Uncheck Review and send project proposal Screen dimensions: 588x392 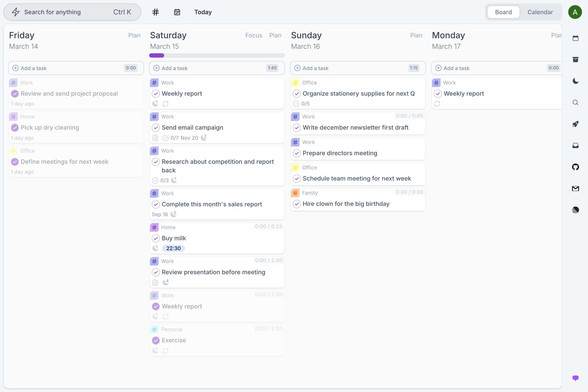[15, 94]
